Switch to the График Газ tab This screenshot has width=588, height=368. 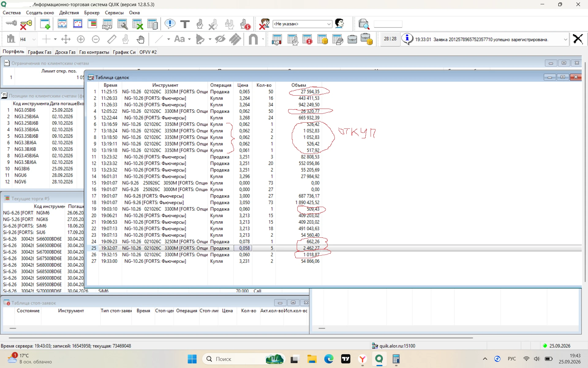[40, 52]
